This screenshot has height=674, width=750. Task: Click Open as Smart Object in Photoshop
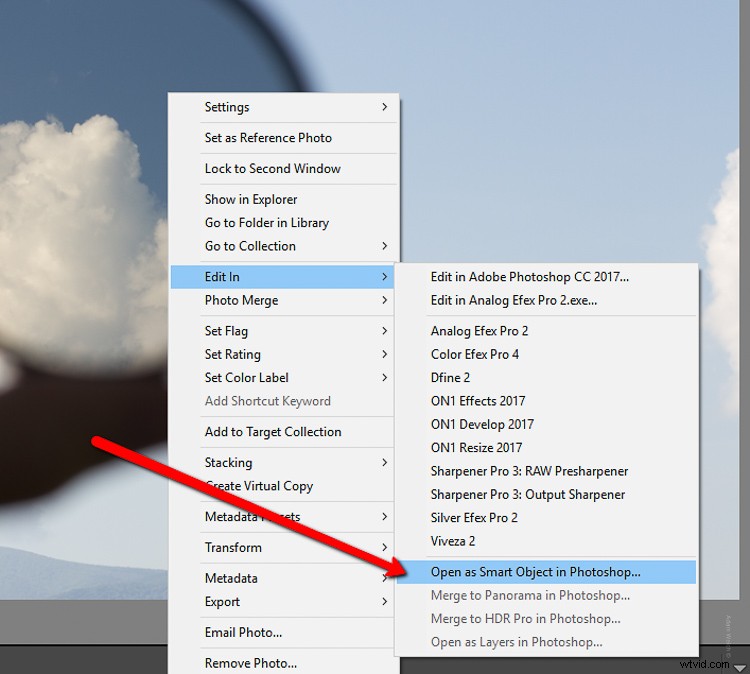[546, 572]
